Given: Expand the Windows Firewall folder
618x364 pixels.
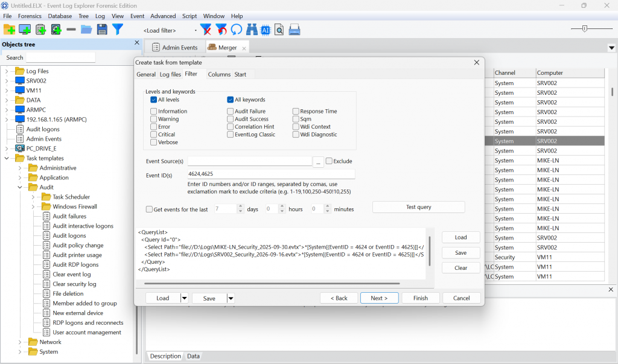Looking at the screenshot, I should point(33,206).
